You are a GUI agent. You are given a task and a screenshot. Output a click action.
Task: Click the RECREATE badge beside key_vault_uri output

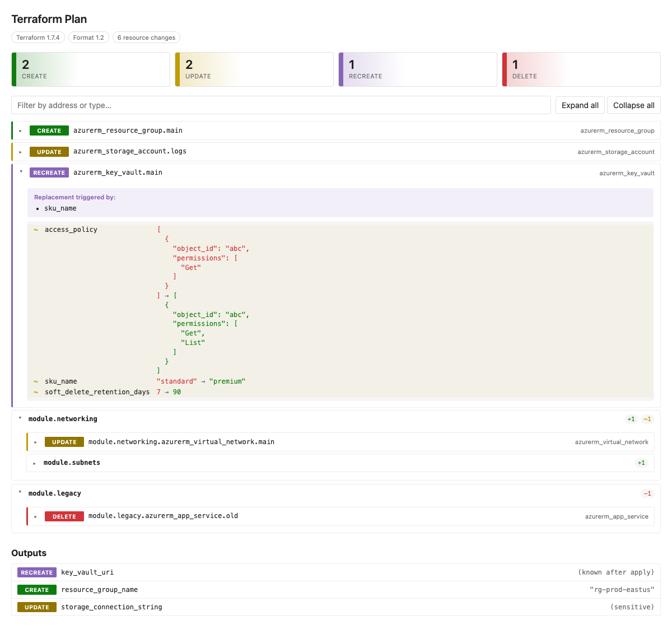[x=37, y=572]
